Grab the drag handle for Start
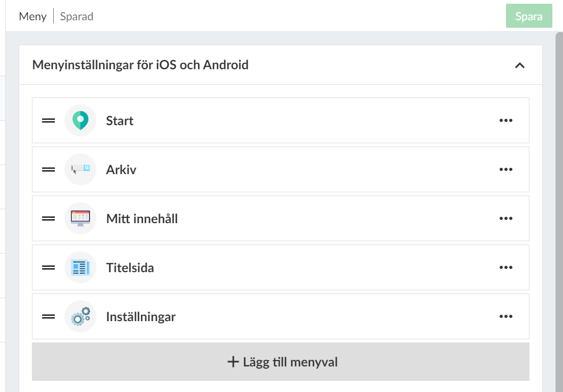Screen dimensions: 563x392 point(48,120)
